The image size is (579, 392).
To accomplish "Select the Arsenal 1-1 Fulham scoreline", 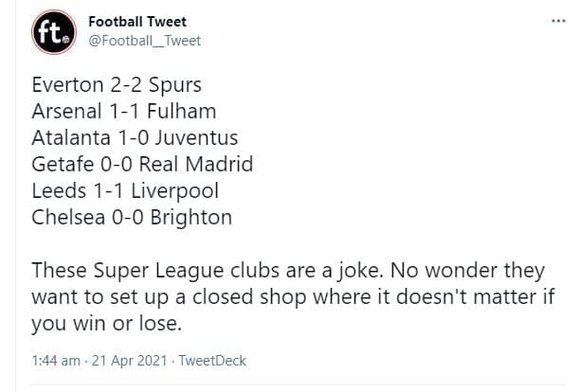I will [x=124, y=111].
